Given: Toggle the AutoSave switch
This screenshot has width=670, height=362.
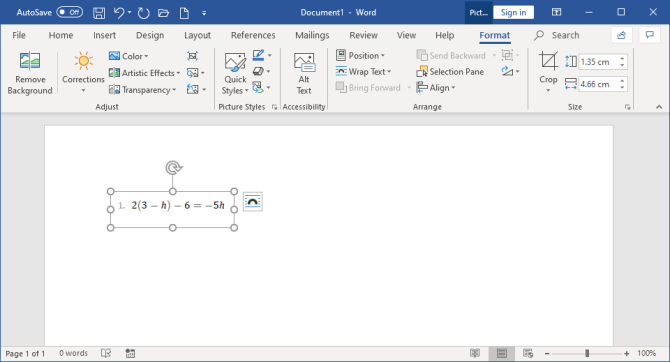Looking at the screenshot, I should click(x=70, y=12).
